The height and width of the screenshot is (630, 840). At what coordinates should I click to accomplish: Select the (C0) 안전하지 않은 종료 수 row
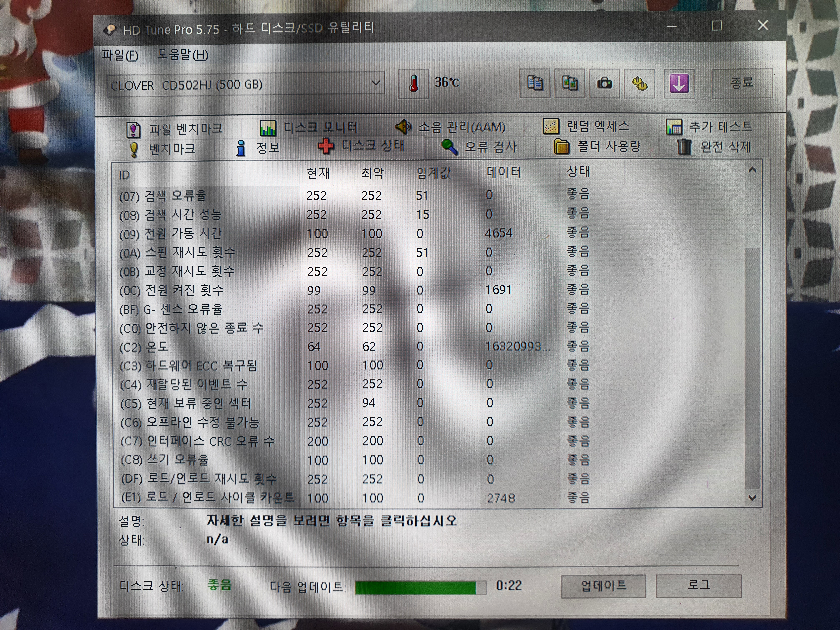pos(355,327)
